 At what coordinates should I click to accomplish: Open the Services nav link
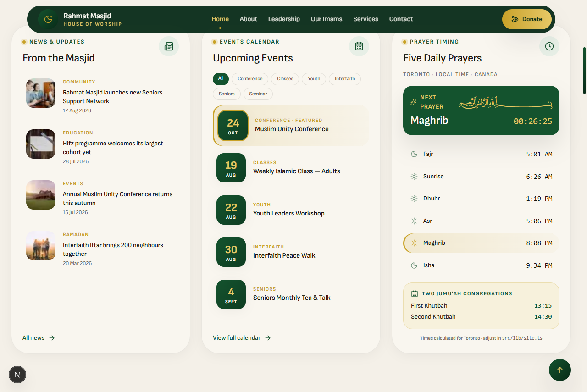365,19
